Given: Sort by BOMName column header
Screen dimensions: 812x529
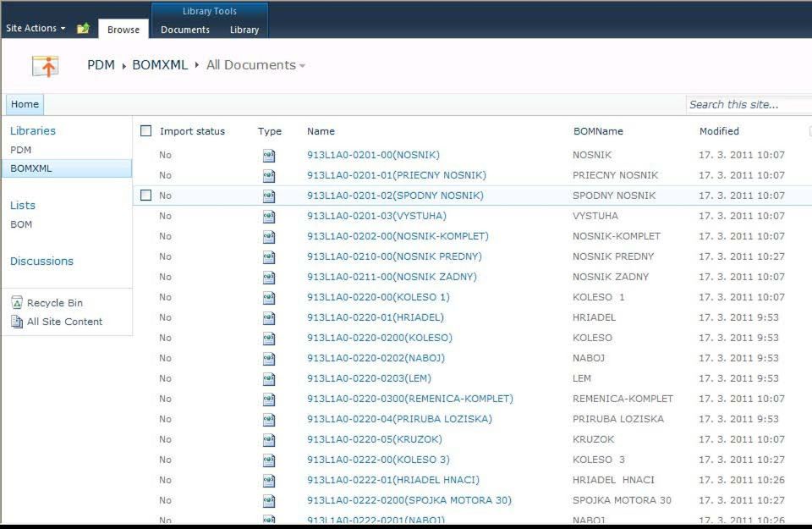Looking at the screenshot, I should [x=598, y=131].
